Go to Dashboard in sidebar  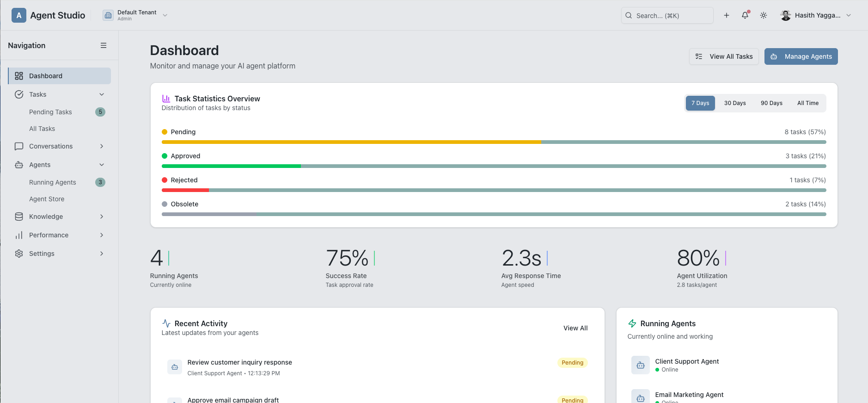(59, 76)
